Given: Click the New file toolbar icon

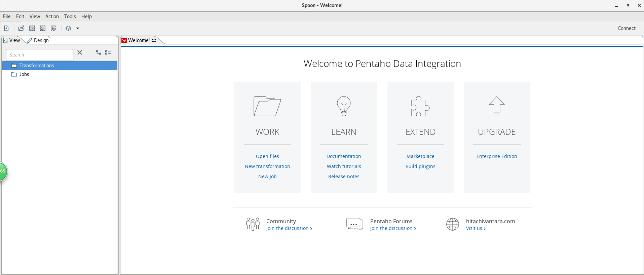Looking at the screenshot, I should click(6, 28).
